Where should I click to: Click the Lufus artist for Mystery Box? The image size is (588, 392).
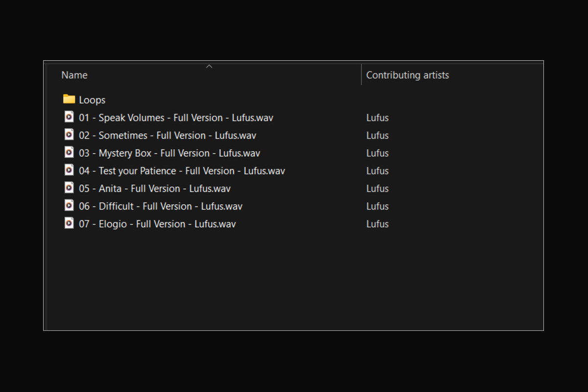click(x=377, y=153)
